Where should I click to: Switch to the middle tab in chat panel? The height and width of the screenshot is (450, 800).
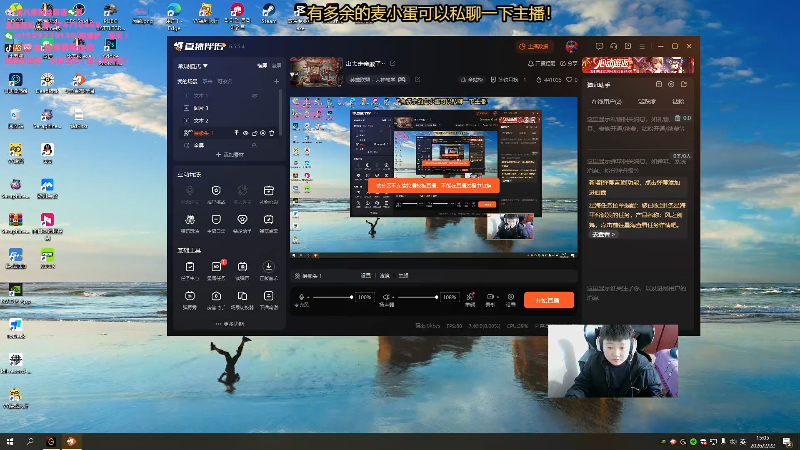pyautogui.click(x=646, y=102)
